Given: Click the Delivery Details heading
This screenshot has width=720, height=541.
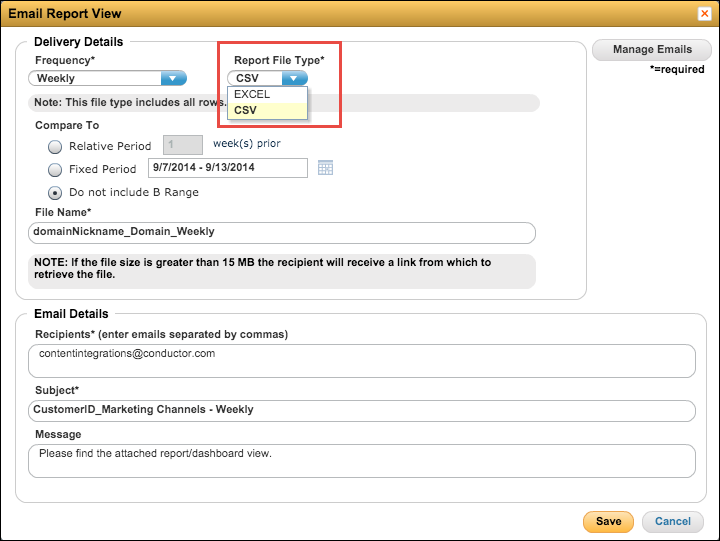Looking at the screenshot, I should click(79, 42).
